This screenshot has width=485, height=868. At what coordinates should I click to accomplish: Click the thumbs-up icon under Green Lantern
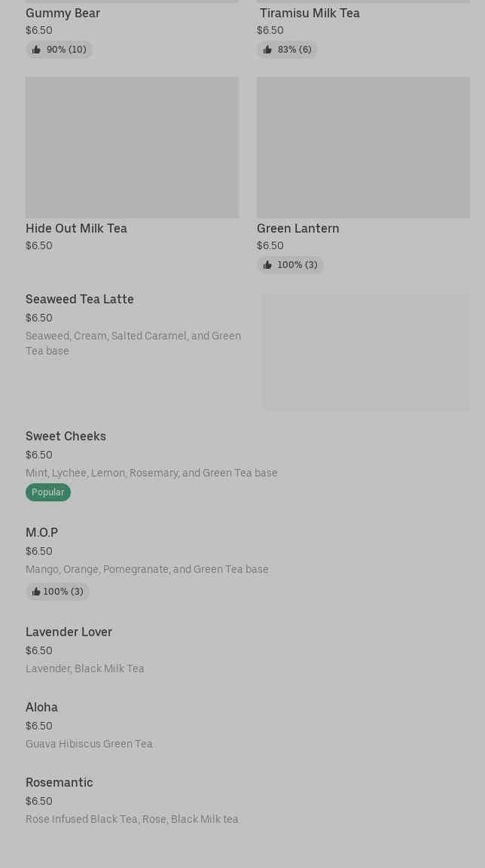tap(267, 265)
